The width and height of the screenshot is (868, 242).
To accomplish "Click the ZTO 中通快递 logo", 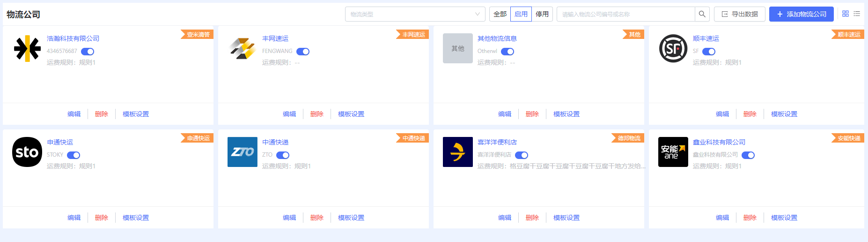I will coord(243,152).
